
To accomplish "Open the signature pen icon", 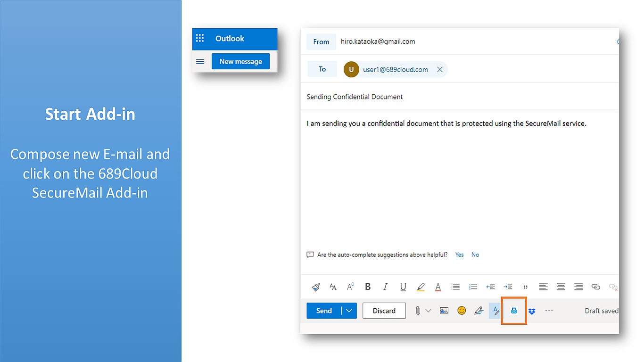I will click(x=479, y=311).
